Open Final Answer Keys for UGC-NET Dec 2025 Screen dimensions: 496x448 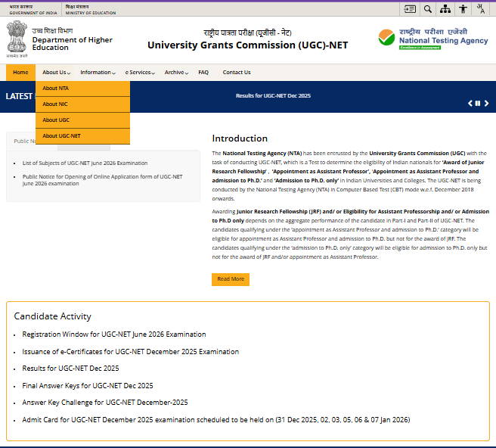click(88, 386)
